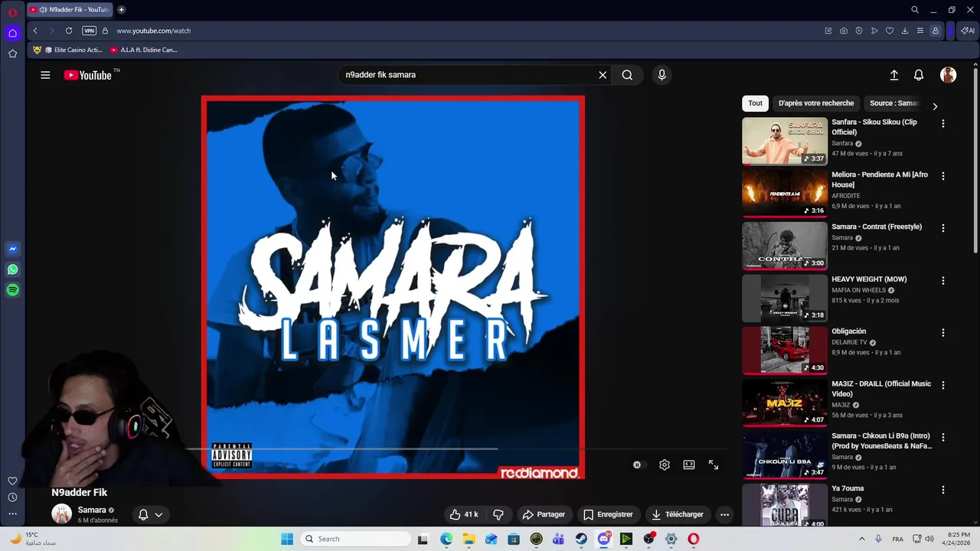Open the YouTube account avatar menu
980x551 pixels.
949,75
